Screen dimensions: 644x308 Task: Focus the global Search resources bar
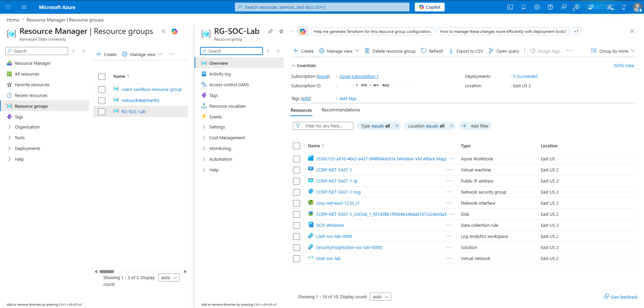point(322,7)
